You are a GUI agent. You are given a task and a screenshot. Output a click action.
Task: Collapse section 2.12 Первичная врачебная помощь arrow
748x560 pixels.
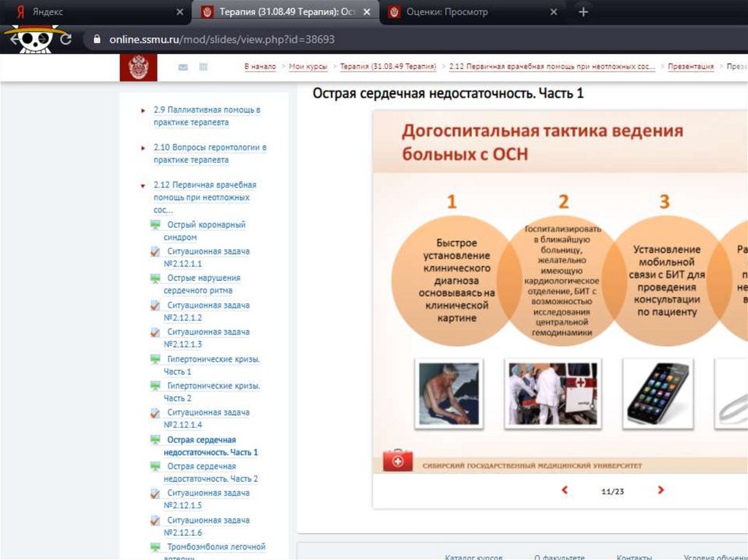tap(142, 185)
